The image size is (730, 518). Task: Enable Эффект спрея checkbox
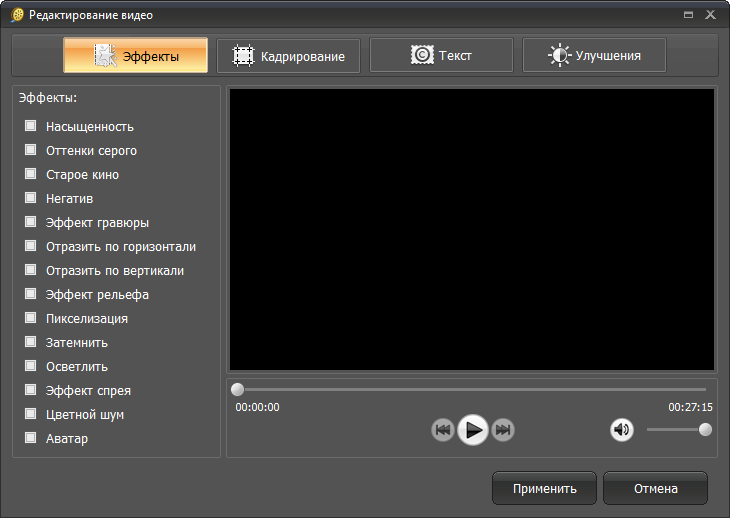coord(31,390)
